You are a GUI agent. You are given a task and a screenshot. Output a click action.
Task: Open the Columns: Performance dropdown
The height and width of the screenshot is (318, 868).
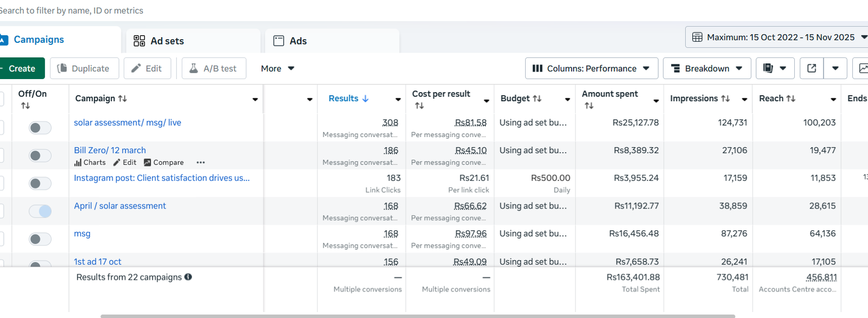[591, 68]
